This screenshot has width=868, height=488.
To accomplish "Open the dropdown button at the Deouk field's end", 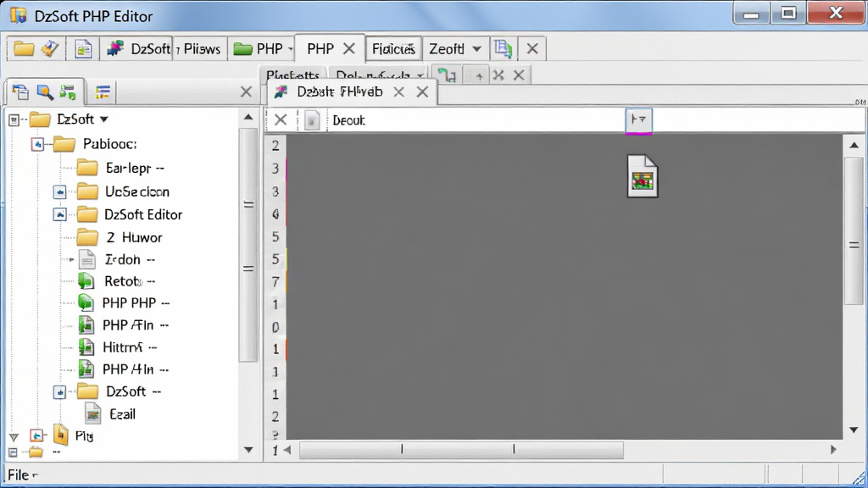I will pyautogui.click(x=639, y=119).
